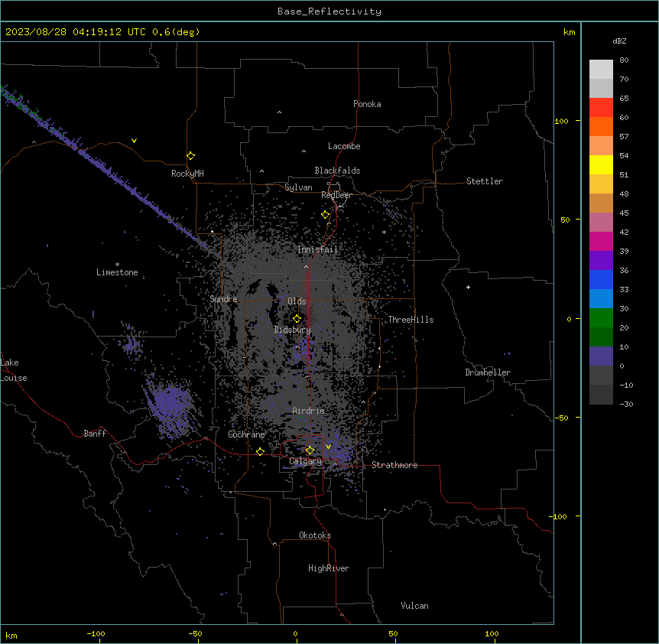Click the Banff label
The width and height of the screenshot is (659, 644).
(x=95, y=434)
